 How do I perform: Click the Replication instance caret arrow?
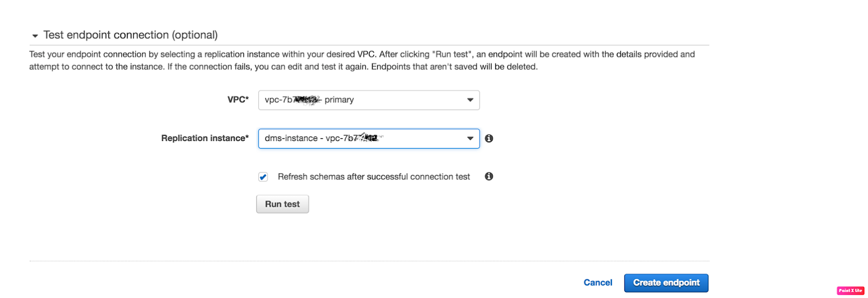tap(470, 138)
